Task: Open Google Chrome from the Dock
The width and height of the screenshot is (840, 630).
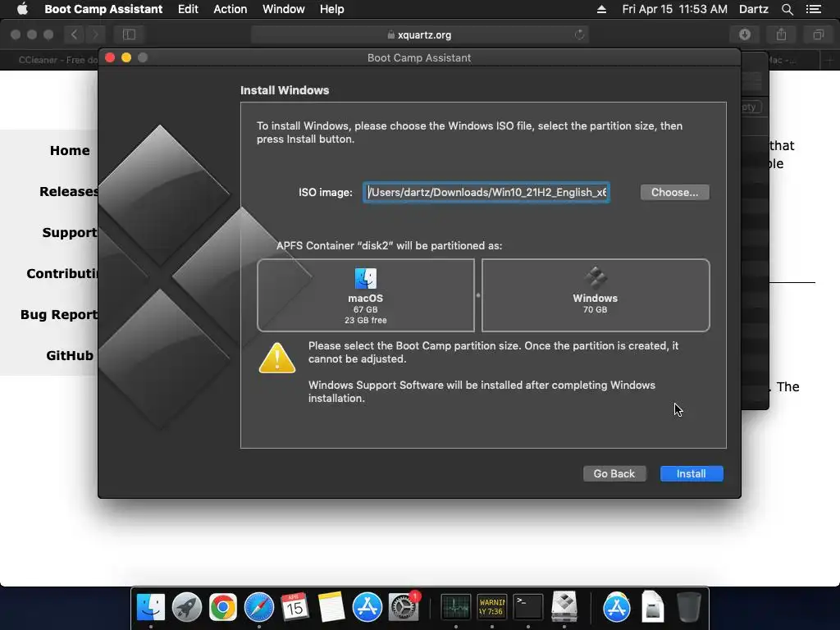Action: tap(223, 607)
